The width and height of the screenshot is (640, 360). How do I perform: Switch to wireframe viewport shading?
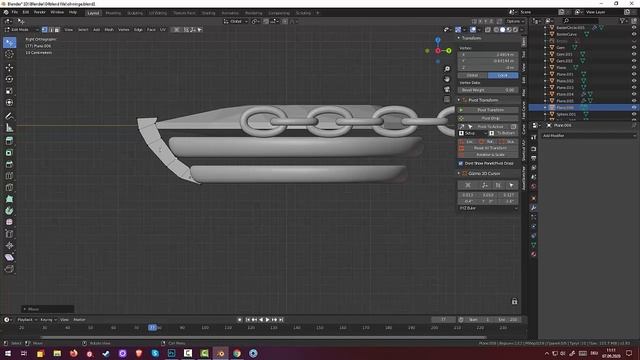[496, 29]
